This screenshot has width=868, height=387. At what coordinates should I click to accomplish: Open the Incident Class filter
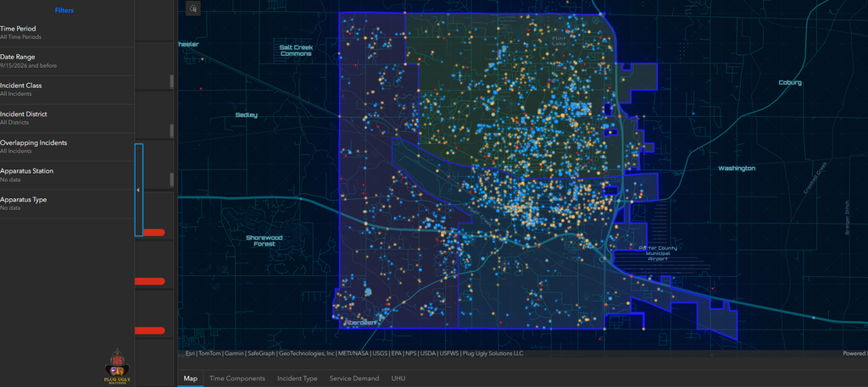[x=67, y=90]
